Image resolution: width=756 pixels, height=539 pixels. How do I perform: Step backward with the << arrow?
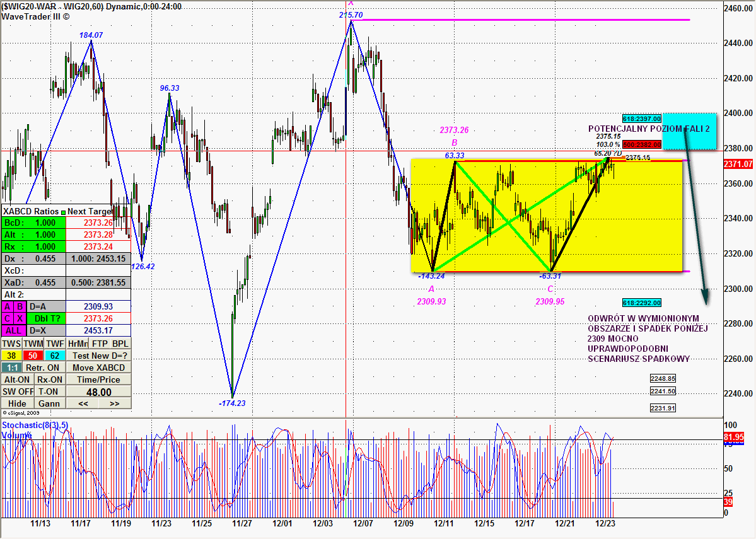point(83,403)
